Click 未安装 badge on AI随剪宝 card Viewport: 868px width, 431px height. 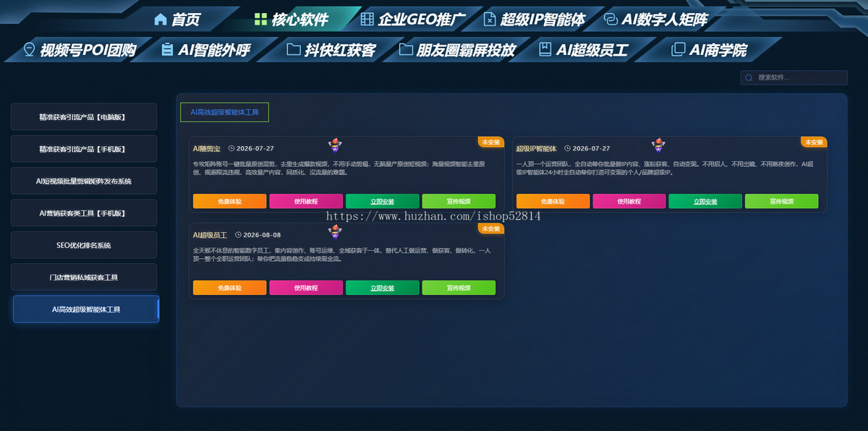[491, 142]
